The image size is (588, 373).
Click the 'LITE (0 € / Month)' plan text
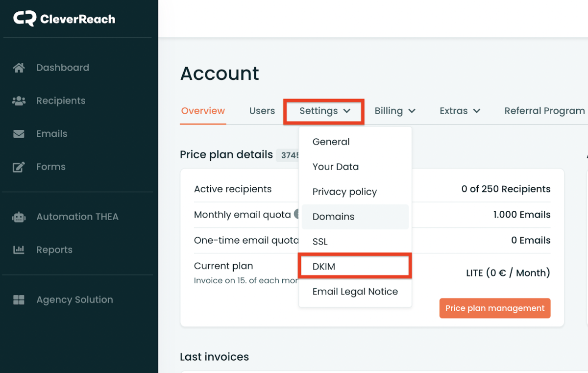click(508, 273)
